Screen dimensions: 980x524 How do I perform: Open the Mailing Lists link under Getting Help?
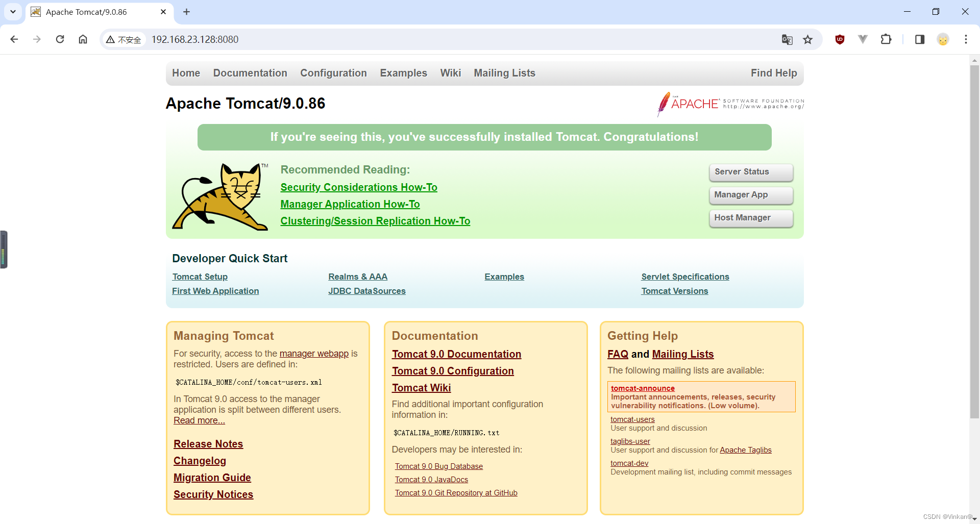683,354
